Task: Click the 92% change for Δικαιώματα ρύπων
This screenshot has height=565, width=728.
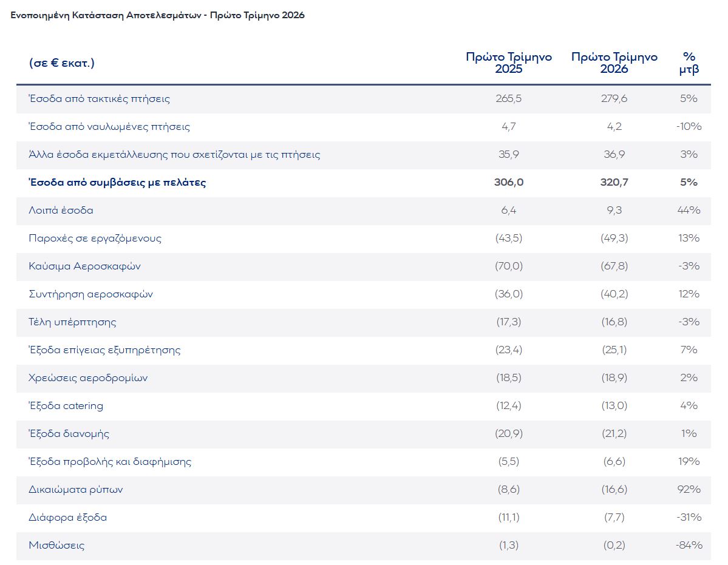Action: [x=689, y=489]
